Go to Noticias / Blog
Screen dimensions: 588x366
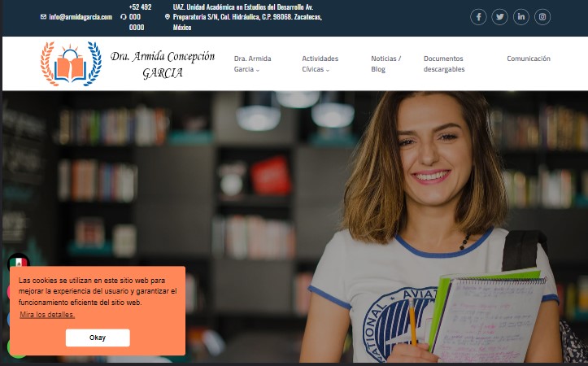385,63
